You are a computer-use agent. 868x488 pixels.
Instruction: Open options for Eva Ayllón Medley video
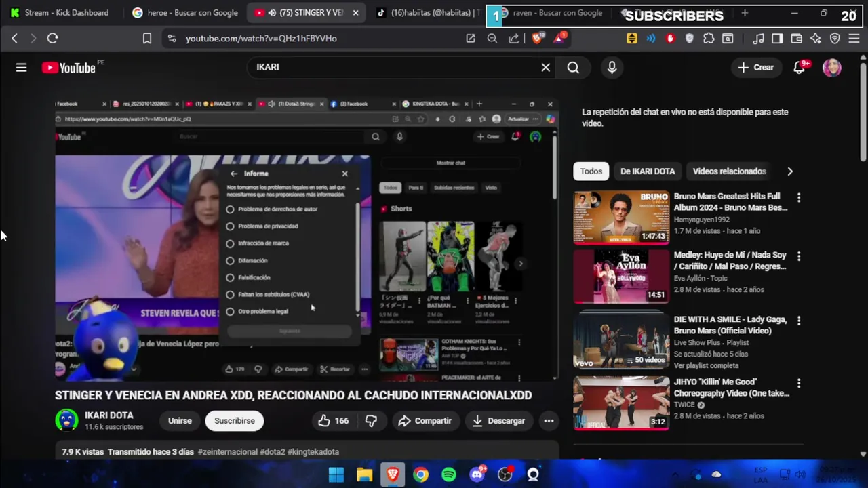(x=798, y=257)
